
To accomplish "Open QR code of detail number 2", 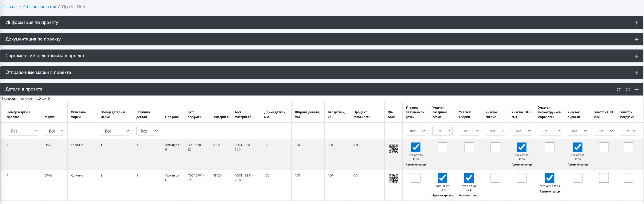I will (x=393, y=179).
